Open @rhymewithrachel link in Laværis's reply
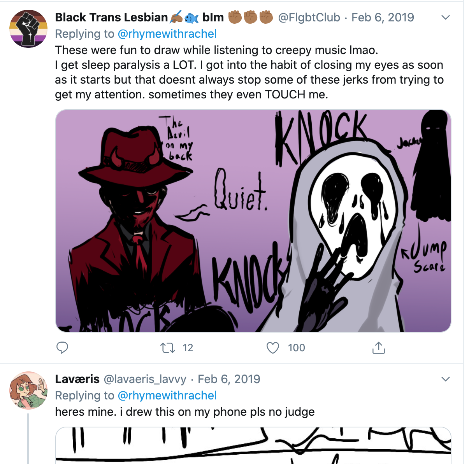Screen dimensions: 476x464 point(167,396)
